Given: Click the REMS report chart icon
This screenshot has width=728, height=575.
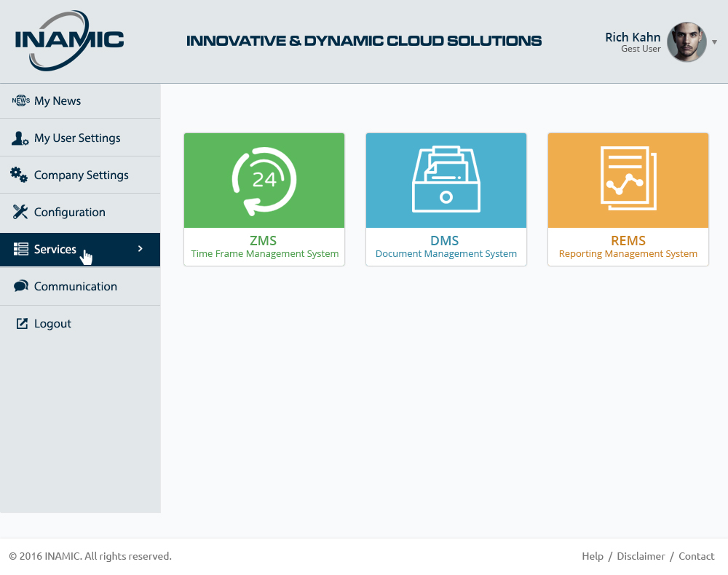Looking at the screenshot, I should [x=628, y=178].
